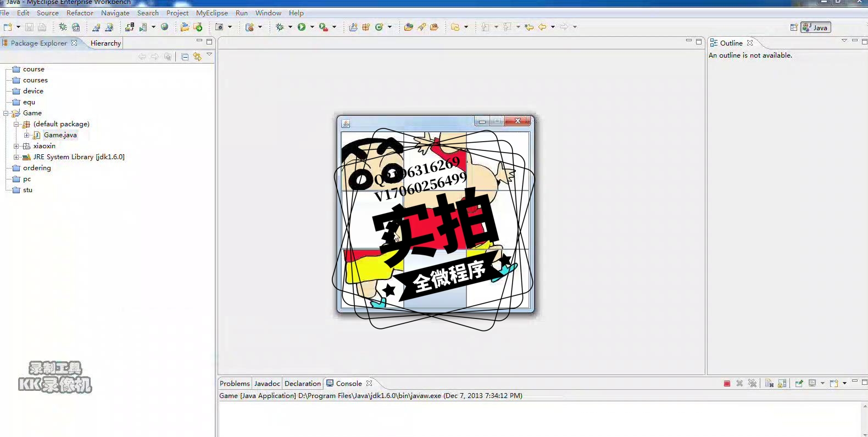Click the capture screenshot camera icon

click(x=219, y=27)
